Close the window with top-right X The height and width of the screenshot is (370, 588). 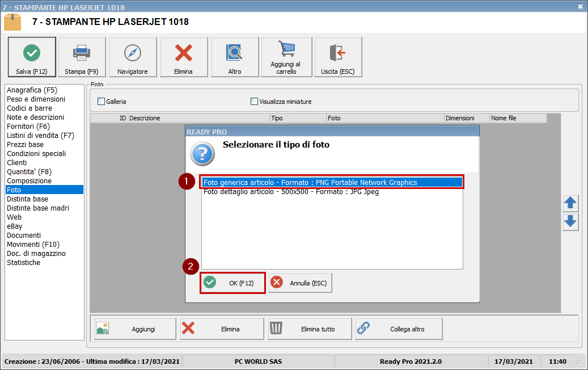coord(580,7)
